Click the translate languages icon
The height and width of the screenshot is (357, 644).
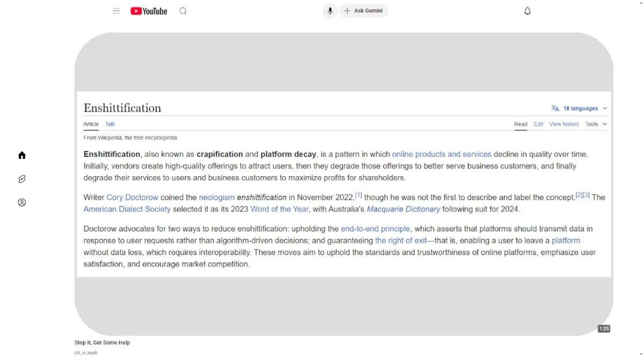pos(555,108)
